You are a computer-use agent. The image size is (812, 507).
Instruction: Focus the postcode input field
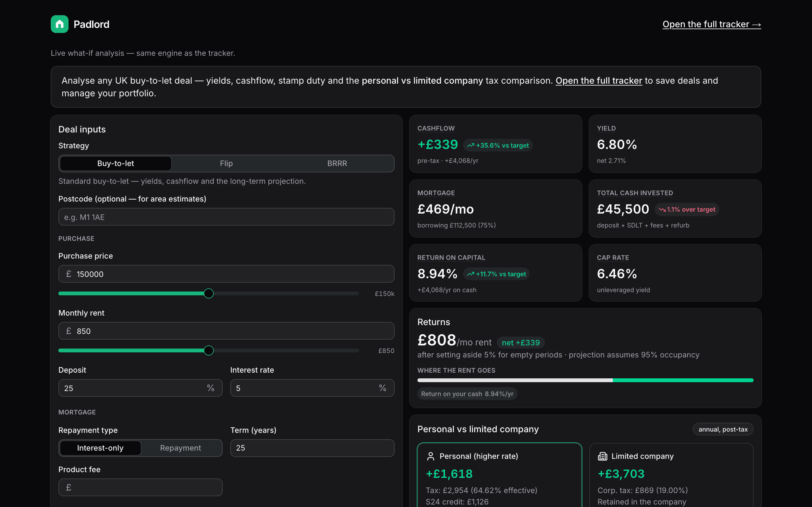point(226,217)
